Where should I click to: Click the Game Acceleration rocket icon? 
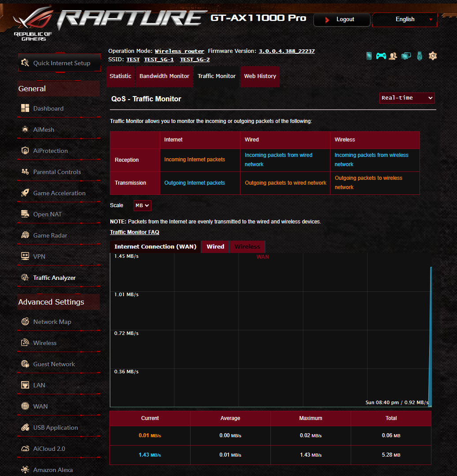point(25,193)
